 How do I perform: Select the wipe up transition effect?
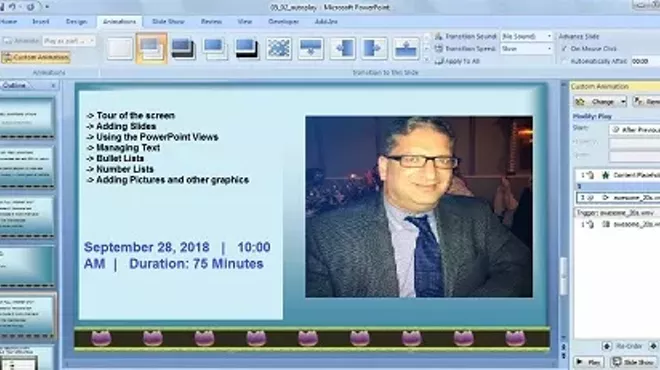406,48
